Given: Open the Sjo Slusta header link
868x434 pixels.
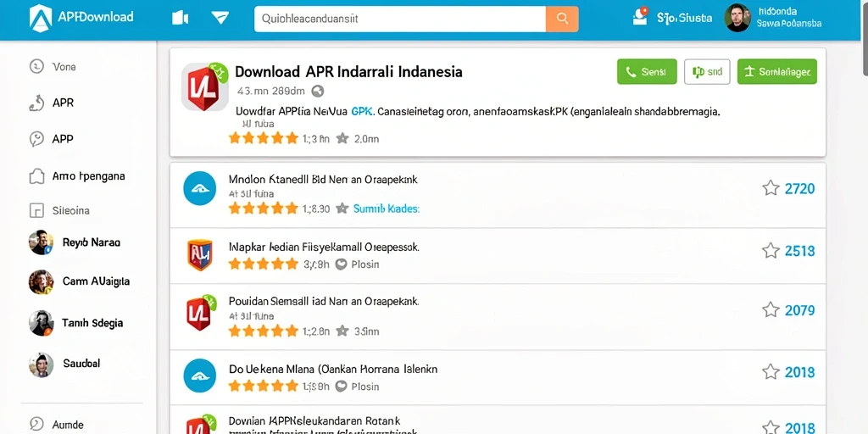Looking at the screenshot, I should 684,19.
